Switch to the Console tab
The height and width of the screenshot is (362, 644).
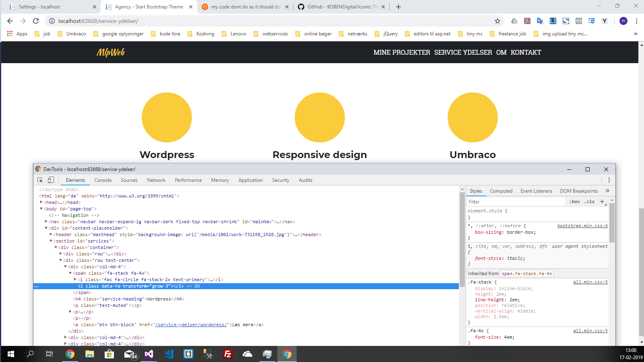coord(103,180)
